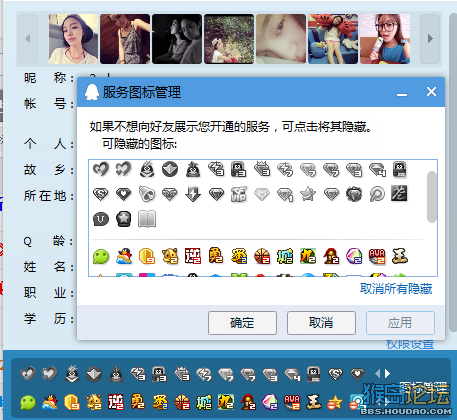Viewport: 457px width, 420px height.
Task: Show previous photos with left arrow button
Action: [x=28, y=39]
